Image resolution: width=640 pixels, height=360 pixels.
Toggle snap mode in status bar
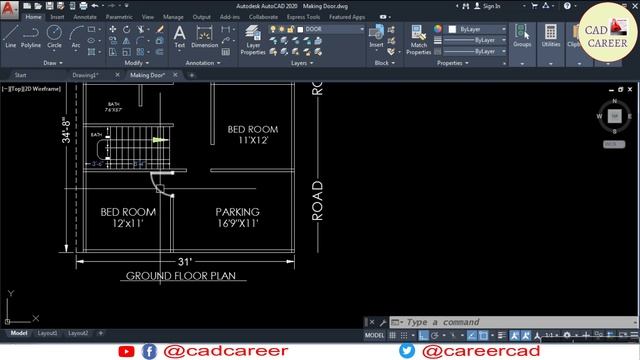(x=404, y=336)
